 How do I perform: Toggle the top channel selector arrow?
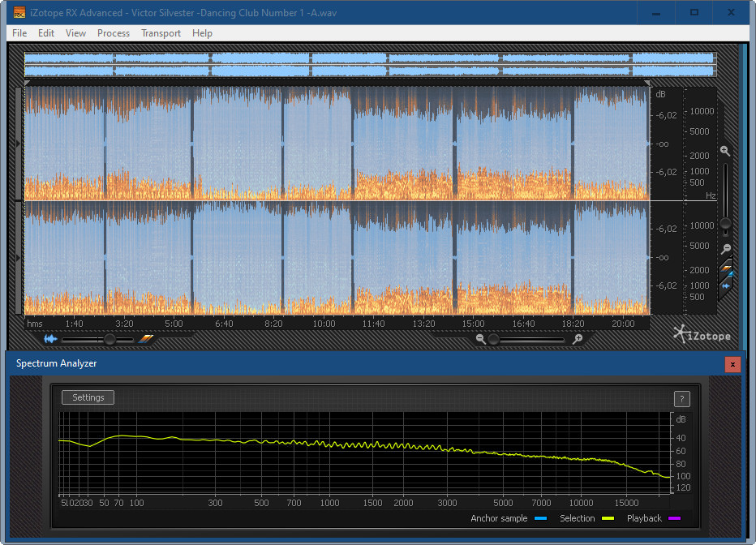click(x=19, y=144)
